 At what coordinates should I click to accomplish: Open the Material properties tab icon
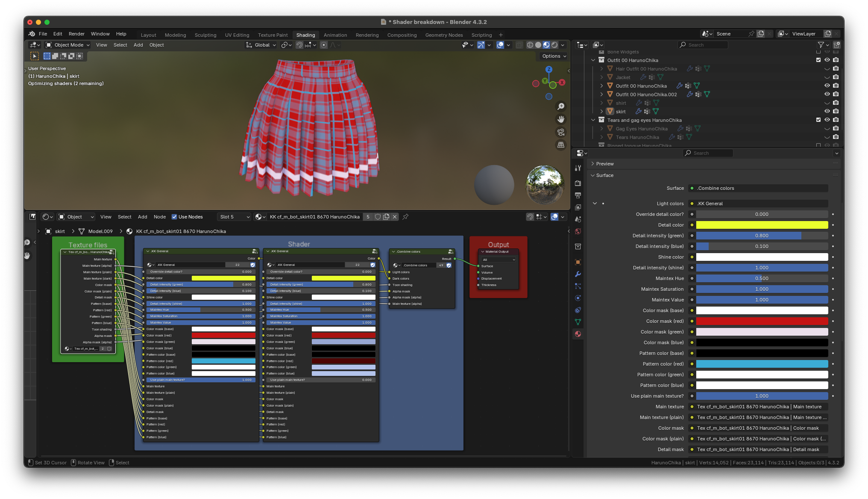578,334
